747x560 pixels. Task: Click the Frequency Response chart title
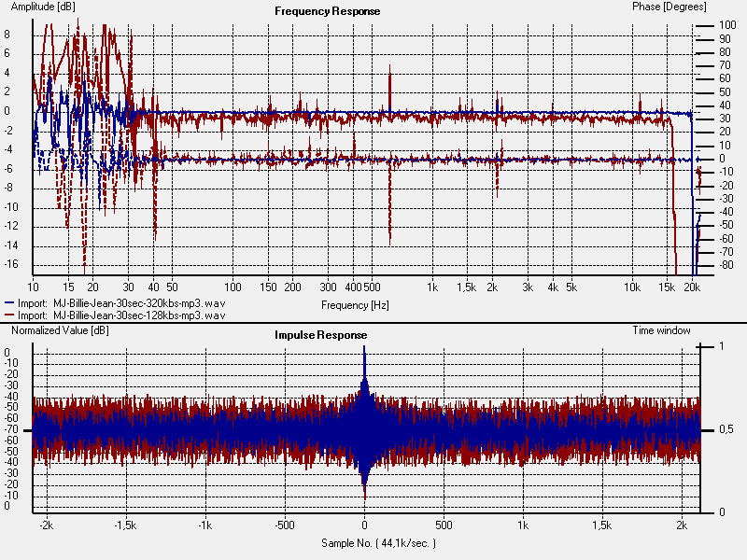click(x=328, y=11)
